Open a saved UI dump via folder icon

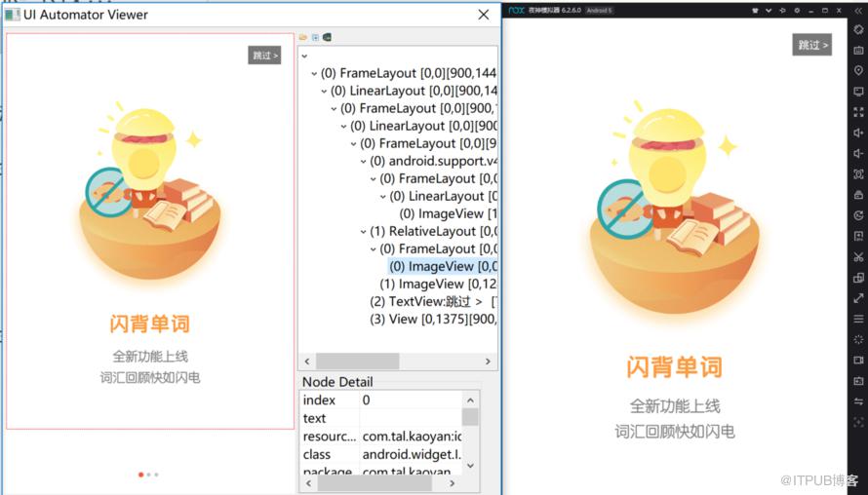(302, 37)
